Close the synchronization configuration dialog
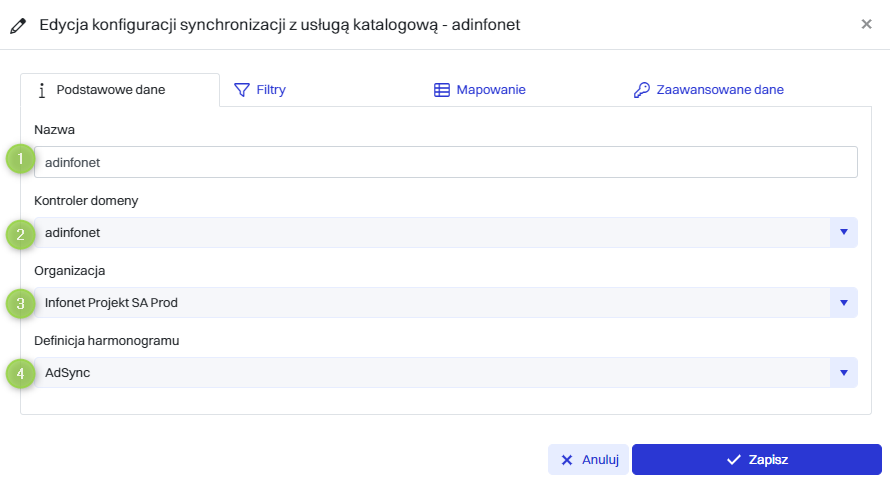 (x=866, y=24)
